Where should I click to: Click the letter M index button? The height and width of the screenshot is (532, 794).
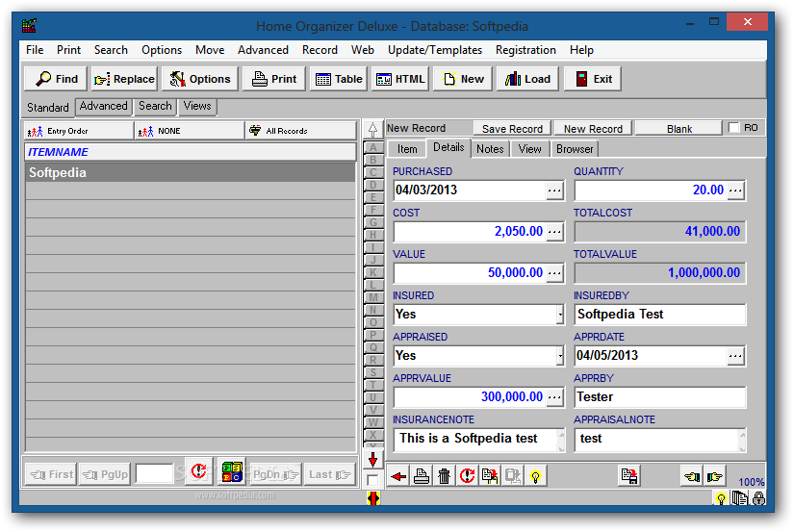click(372, 297)
